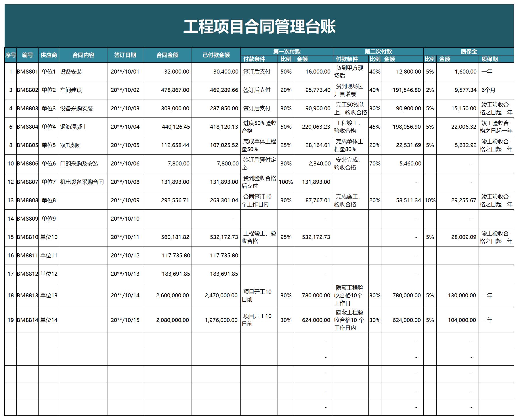Select paid amount 532,172.73 for BM8810

point(216,237)
